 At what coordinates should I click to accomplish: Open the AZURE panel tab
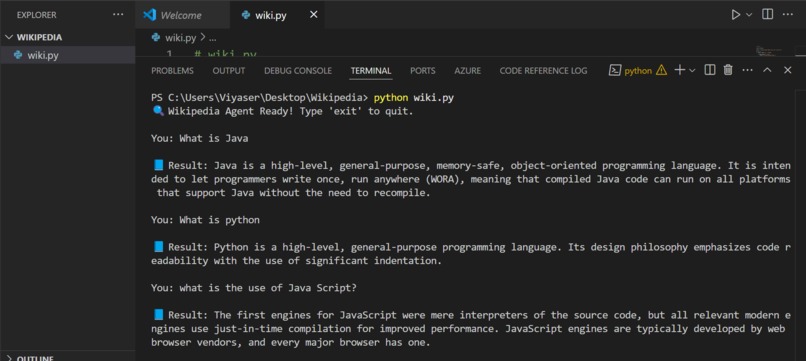(x=467, y=71)
